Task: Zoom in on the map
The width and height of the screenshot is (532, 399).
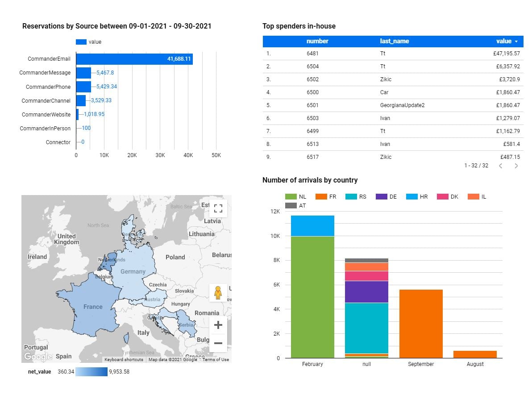Action: click(218, 324)
